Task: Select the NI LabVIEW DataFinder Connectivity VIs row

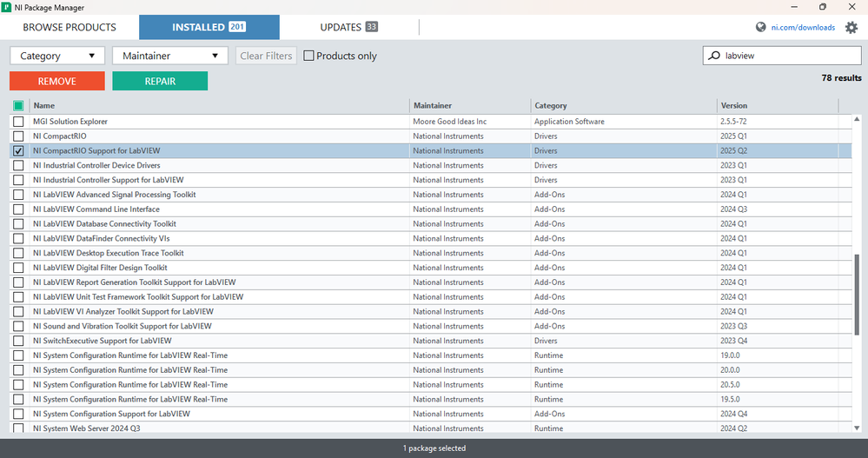Action: [431, 238]
